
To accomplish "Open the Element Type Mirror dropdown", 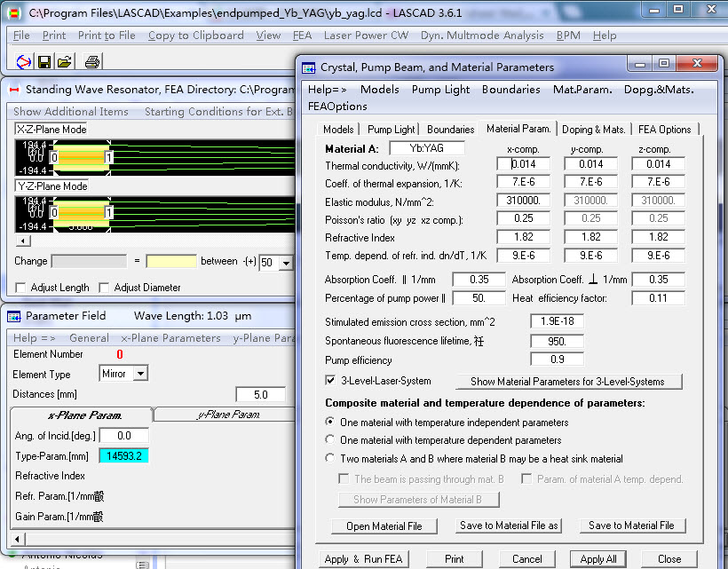I will tap(140, 374).
